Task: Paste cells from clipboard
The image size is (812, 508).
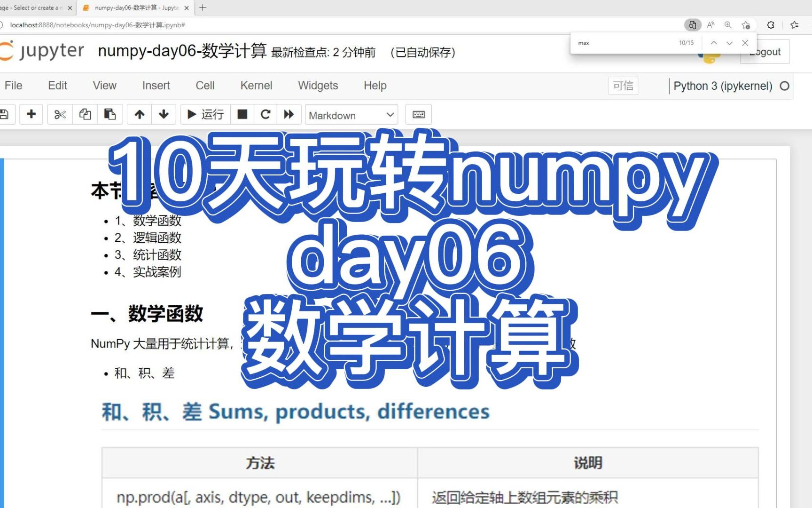Action: coord(110,114)
